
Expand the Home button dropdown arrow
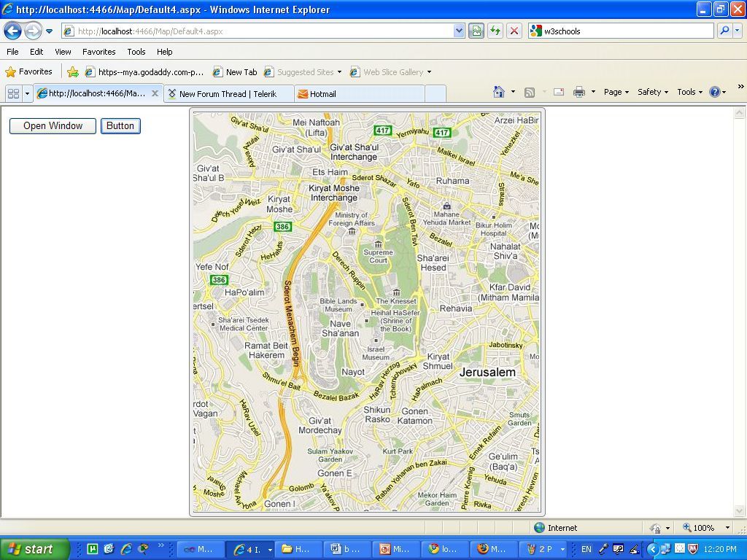[x=513, y=92]
